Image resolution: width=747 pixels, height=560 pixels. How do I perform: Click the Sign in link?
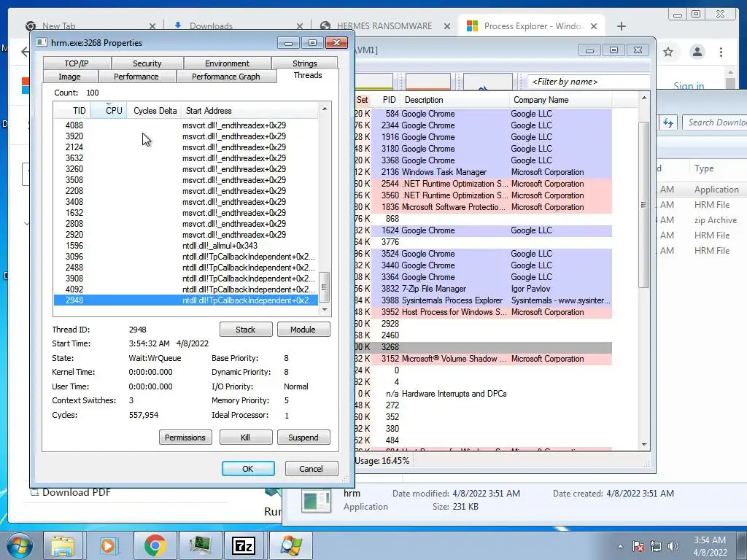click(x=689, y=86)
